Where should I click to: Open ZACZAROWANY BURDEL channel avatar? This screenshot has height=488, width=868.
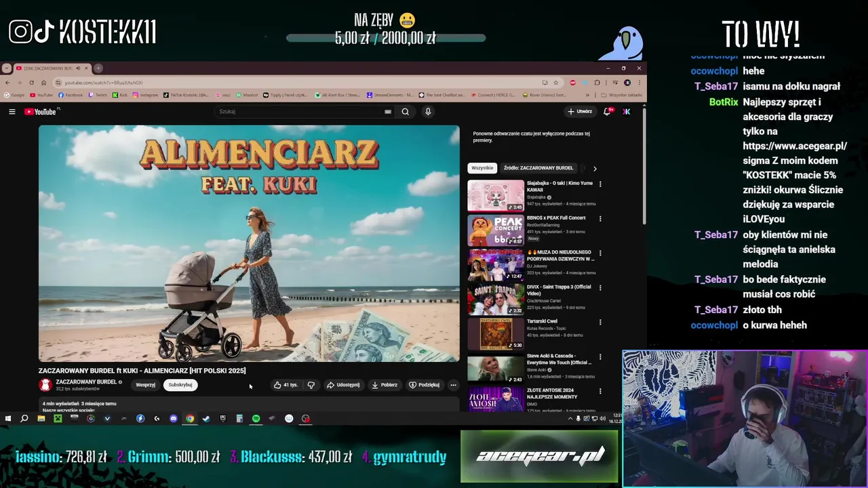pos(45,385)
